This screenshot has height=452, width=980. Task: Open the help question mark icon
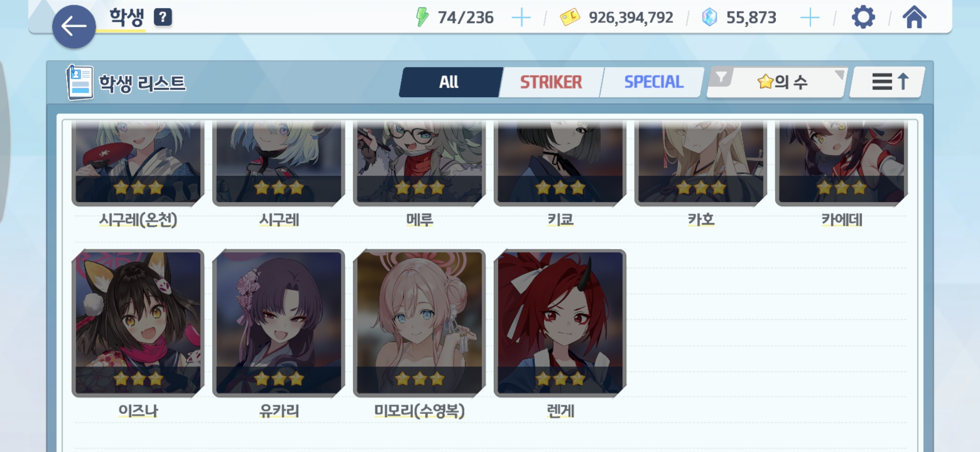(x=163, y=17)
